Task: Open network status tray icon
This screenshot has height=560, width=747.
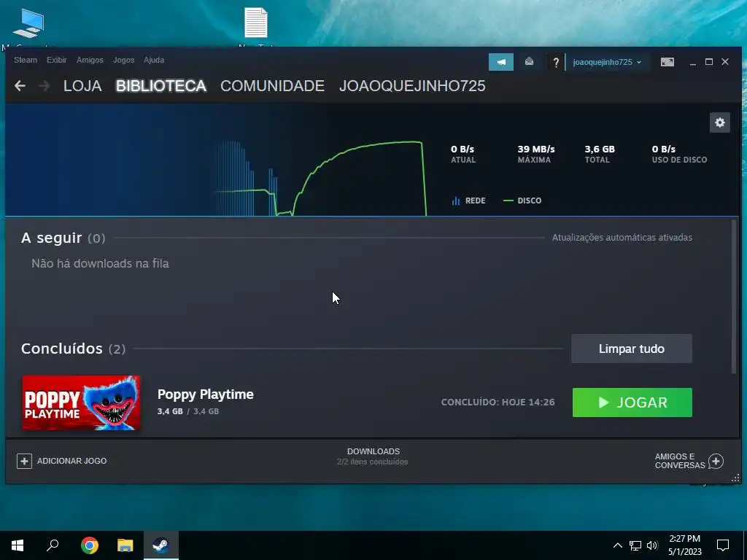Action: pos(635,545)
